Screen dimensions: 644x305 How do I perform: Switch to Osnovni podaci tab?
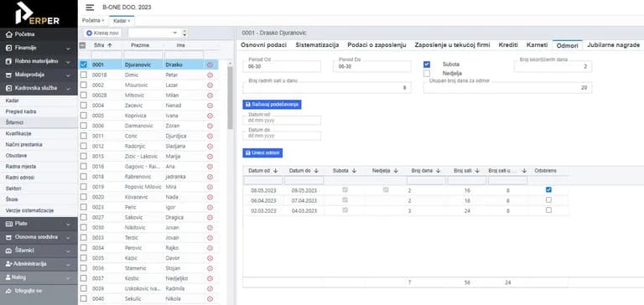[263, 45]
